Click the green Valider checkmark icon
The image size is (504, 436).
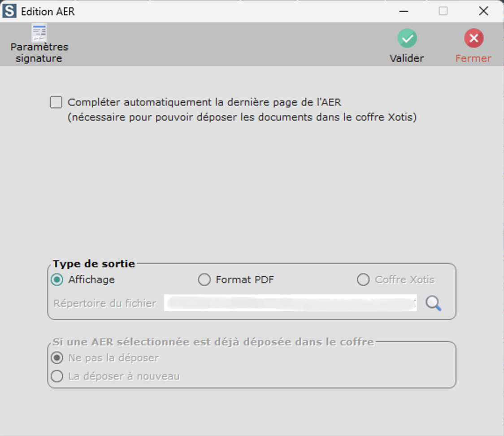407,39
